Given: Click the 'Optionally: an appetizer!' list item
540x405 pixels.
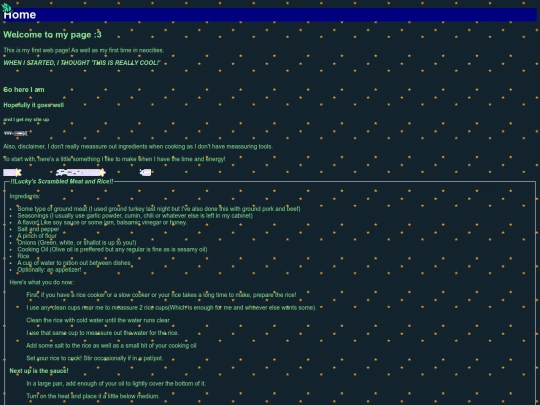Looking at the screenshot, I should point(50,270).
